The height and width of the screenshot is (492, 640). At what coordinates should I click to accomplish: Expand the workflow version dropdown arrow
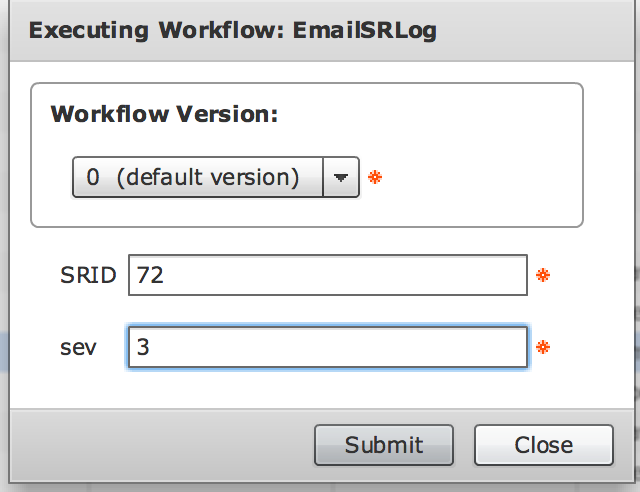(x=341, y=177)
